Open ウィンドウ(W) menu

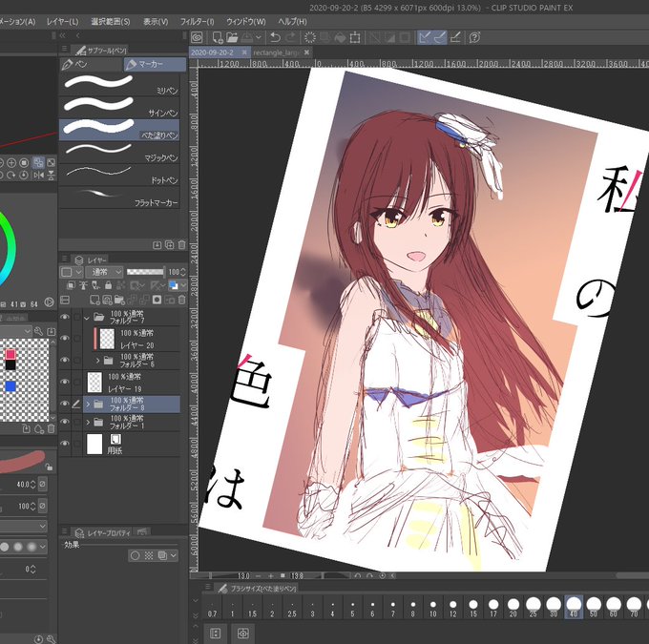click(x=246, y=22)
